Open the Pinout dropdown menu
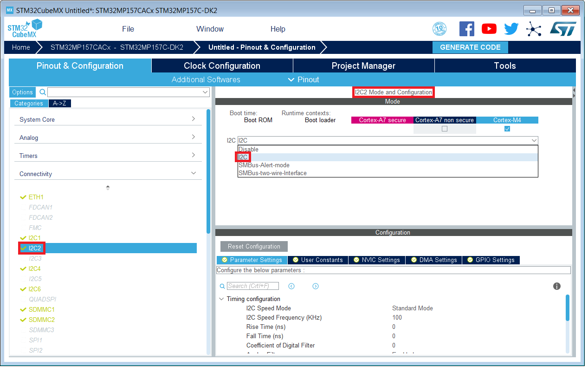588x367 pixels. coord(304,79)
